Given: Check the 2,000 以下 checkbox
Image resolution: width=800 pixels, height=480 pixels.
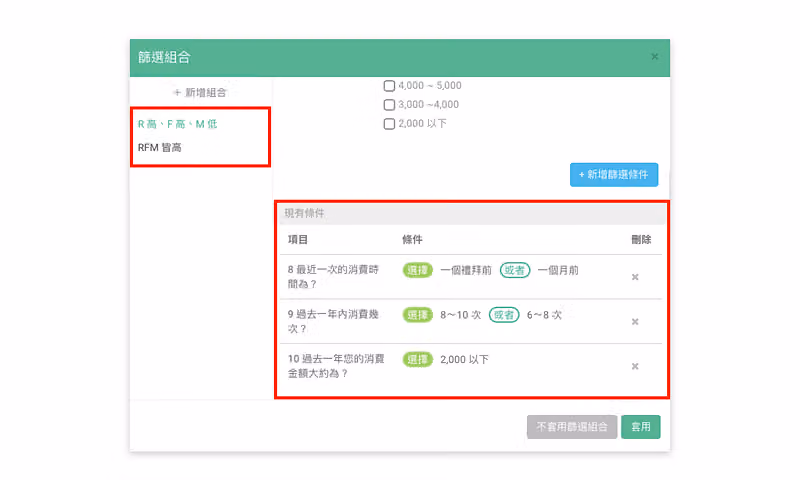Looking at the screenshot, I should pyautogui.click(x=389, y=124).
